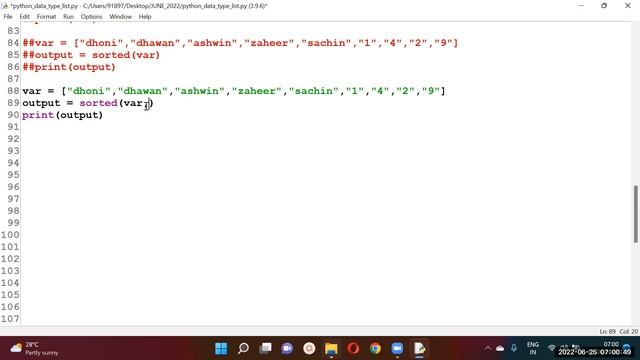Click the microphone tray icon
The height and width of the screenshot is (360, 640).
[x=514, y=348]
